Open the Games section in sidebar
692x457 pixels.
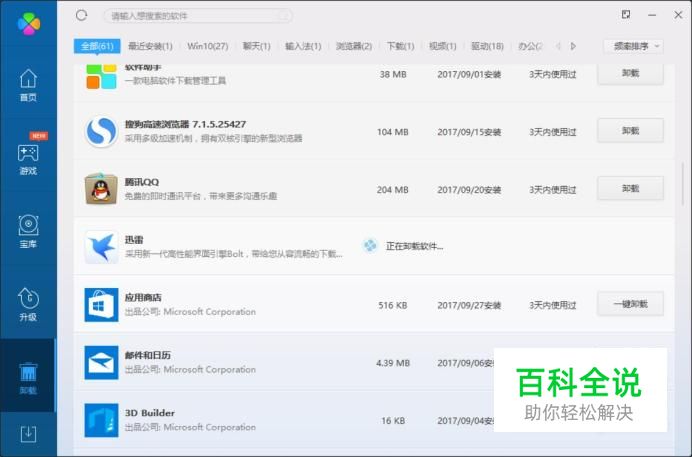(x=28, y=159)
